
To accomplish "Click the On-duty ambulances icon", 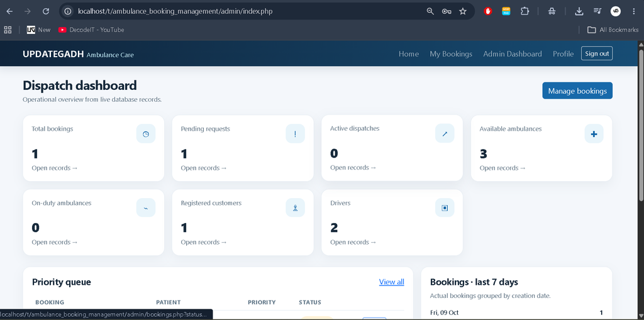I will click(146, 208).
